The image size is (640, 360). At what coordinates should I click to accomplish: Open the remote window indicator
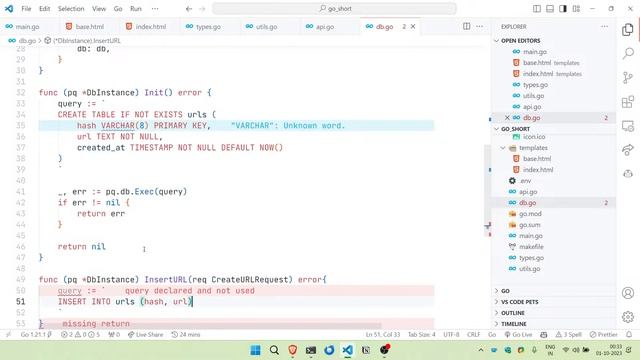coord(8,334)
